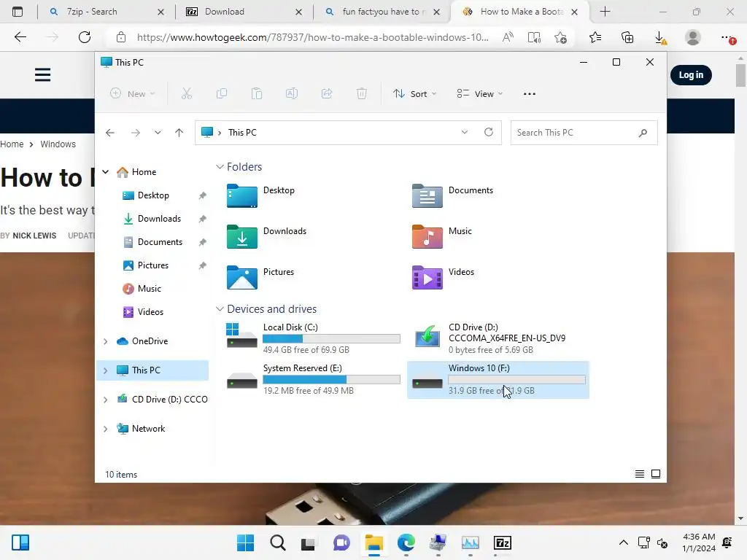
Task: Select Pictures in navigation pane
Action: pos(153,265)
